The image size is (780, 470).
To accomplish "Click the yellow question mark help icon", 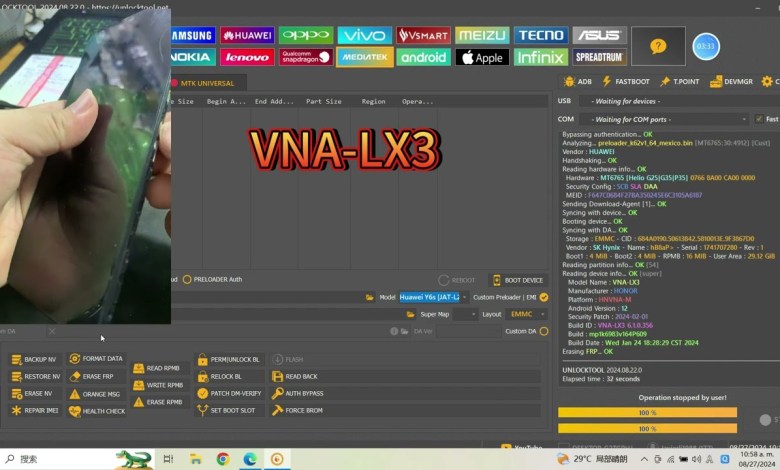I will [657, 46].
